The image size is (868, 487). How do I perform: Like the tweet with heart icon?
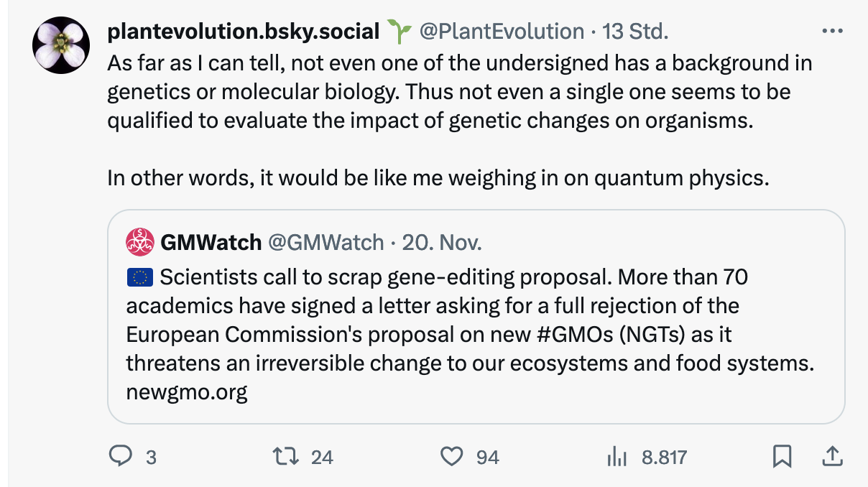click(451, 456)
